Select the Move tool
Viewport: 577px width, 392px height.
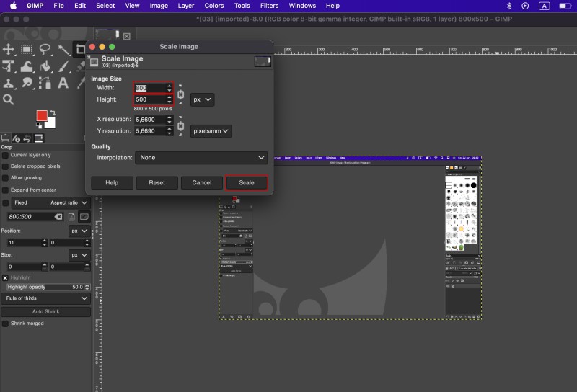coord(9,49)
